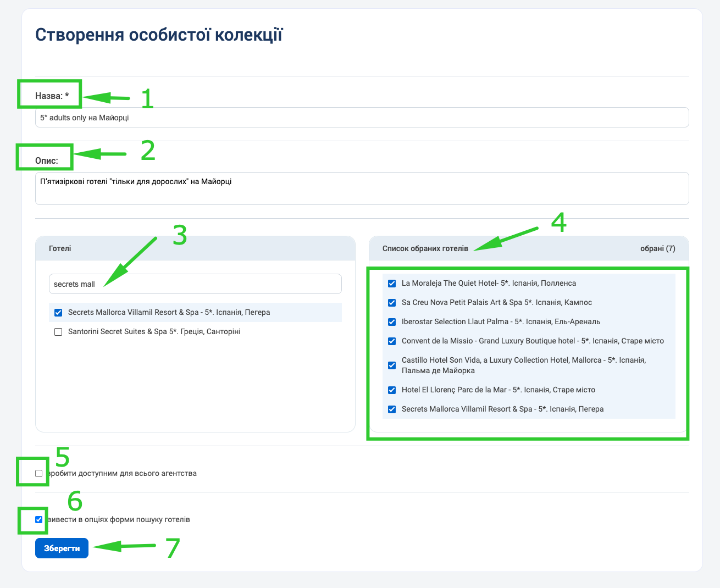Click the 'обрані (7)' selected counter
The image size is (720, 588).
[657, 248]
